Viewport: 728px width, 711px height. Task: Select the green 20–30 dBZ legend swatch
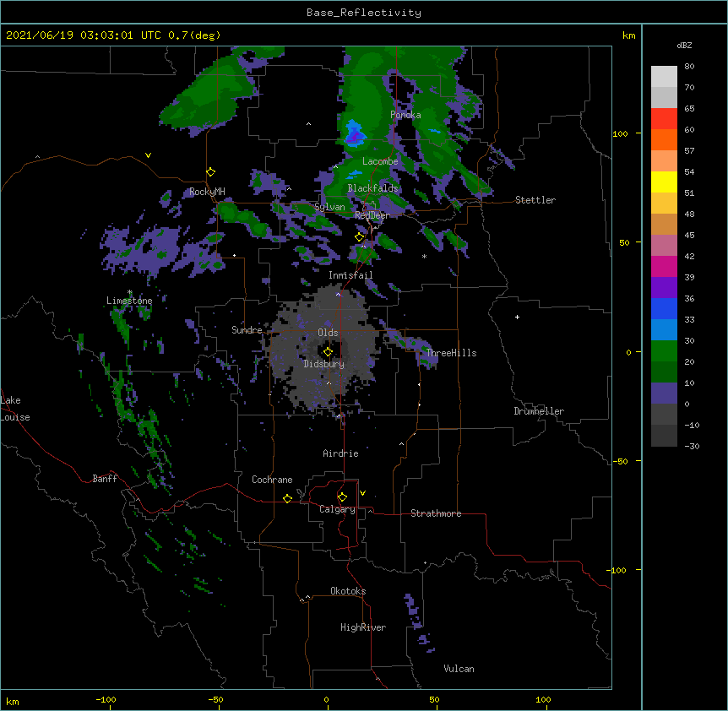[664, 351]
